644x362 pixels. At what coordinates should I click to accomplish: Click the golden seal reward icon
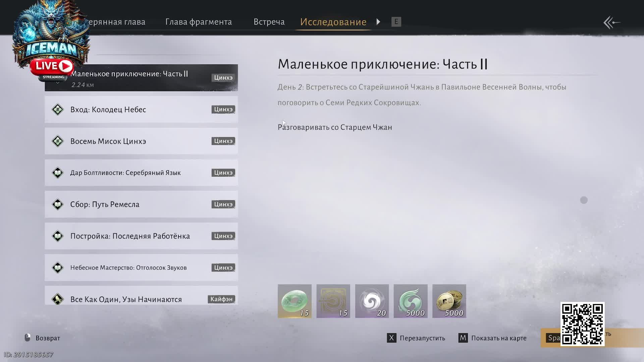click(x=333, y=301)
